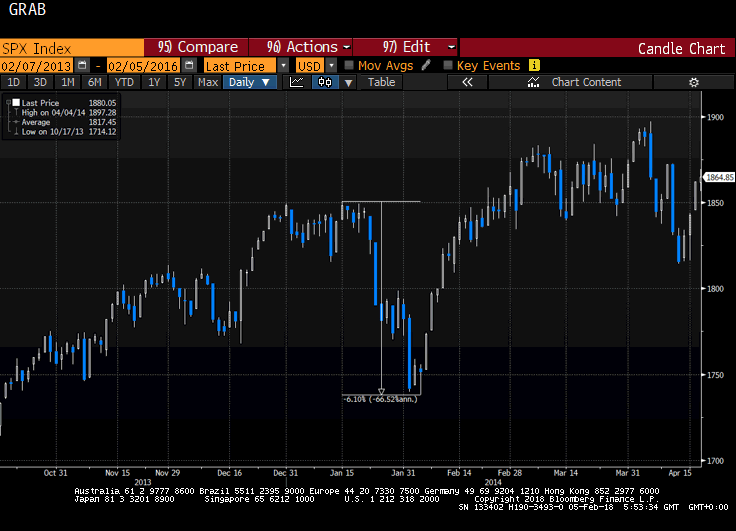Open the end date calendar picker

pos(189,65)
